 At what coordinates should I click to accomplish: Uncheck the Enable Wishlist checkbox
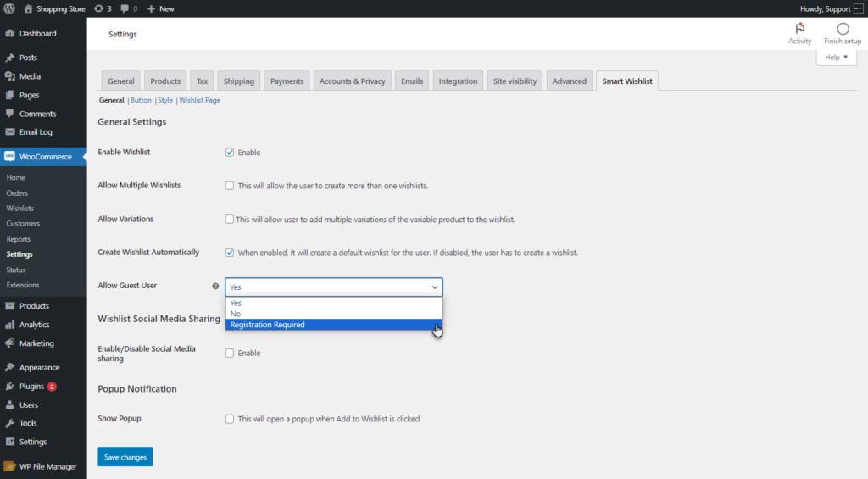pyautogui.click(x=229, y=153)
